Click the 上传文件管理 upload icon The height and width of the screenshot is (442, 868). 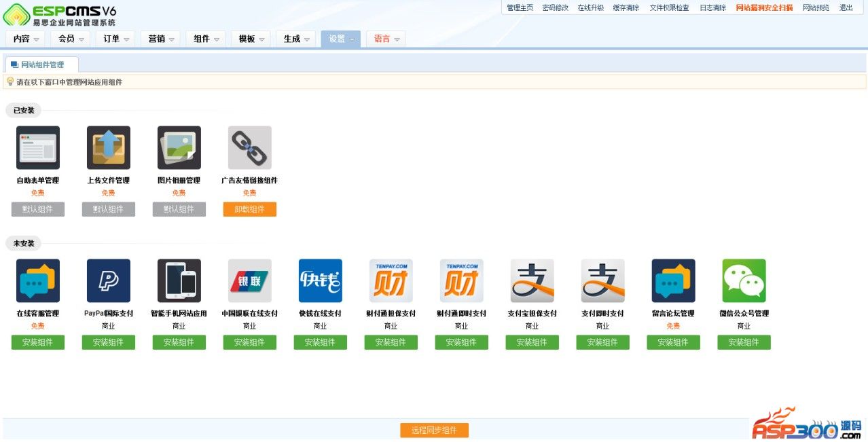(108, 147)
